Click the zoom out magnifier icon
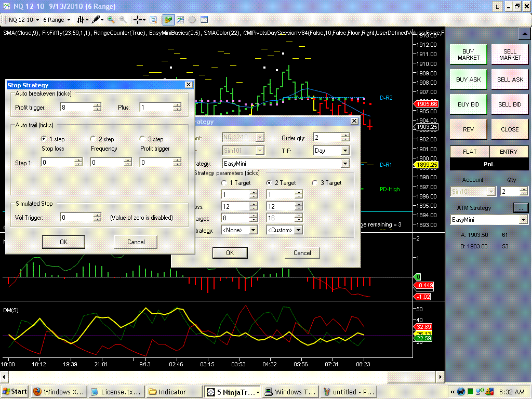This screenshot has width=532, height=399. (x=123, y=20)
